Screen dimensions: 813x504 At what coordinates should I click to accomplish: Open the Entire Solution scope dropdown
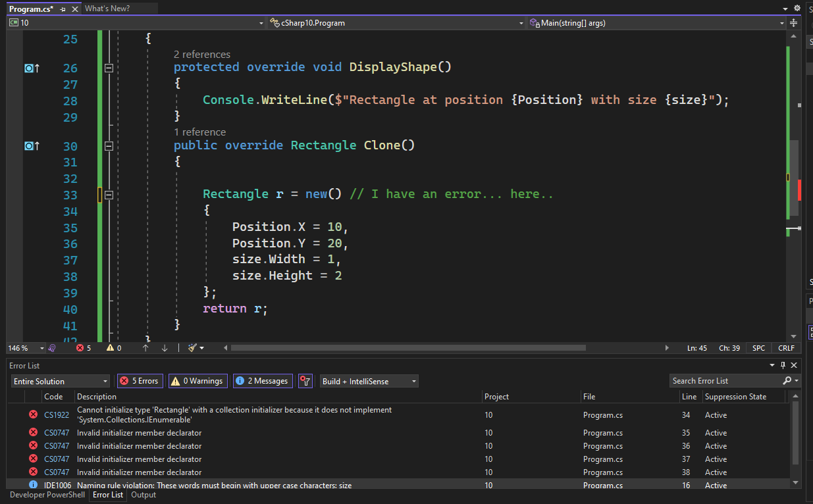click(x=60, y=382)
